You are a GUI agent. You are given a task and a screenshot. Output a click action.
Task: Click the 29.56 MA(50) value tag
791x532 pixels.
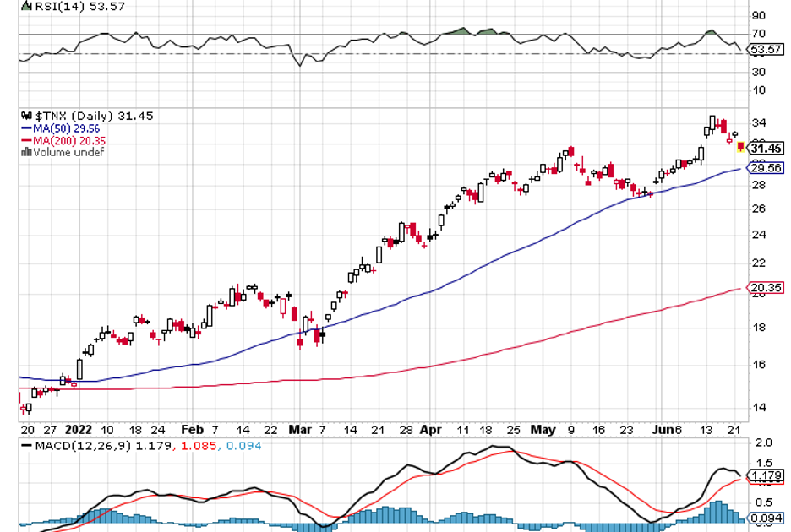[767, 169]
